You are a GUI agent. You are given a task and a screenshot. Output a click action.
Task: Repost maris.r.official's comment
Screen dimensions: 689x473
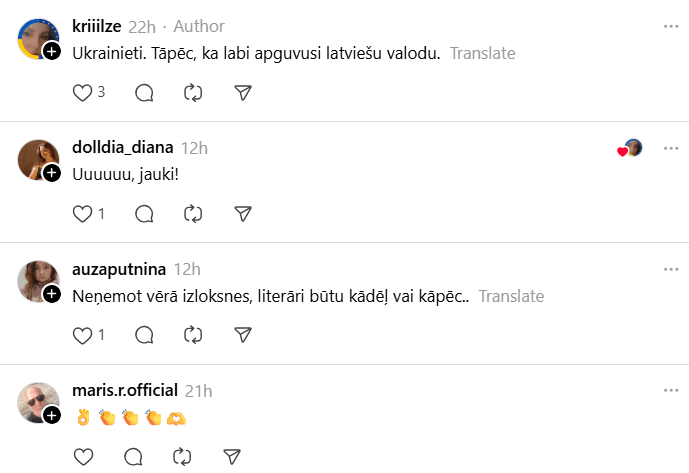pos(182,457)
